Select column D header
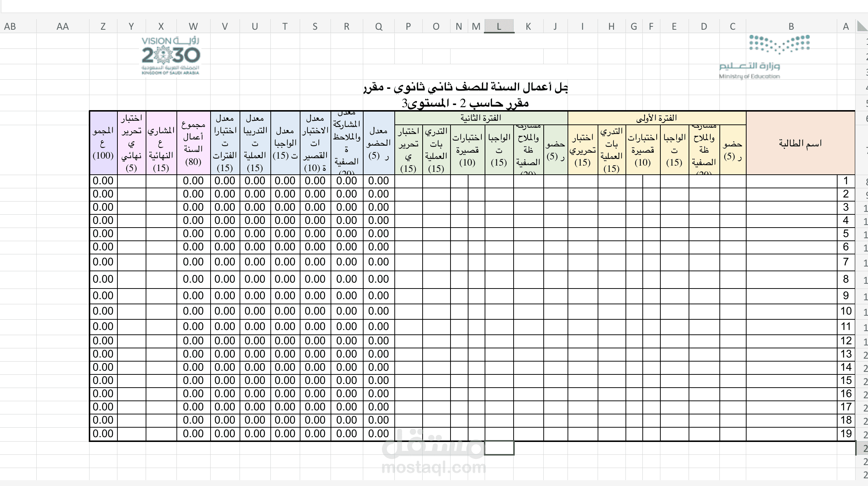 (704, 26)
